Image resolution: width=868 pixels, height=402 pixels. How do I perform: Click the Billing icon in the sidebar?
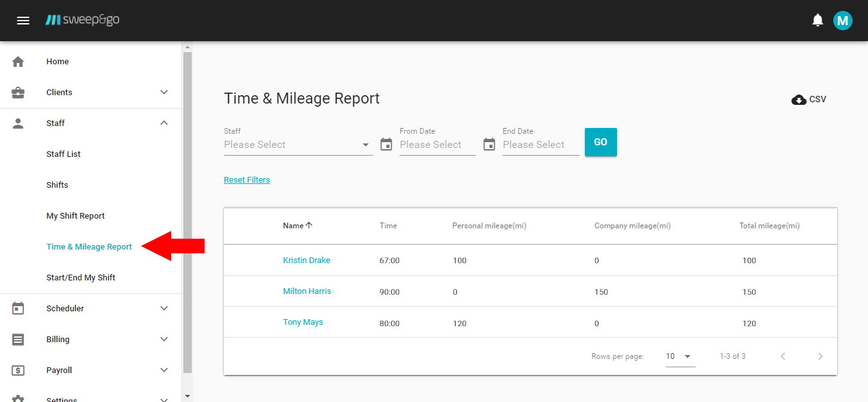[17, 338]
